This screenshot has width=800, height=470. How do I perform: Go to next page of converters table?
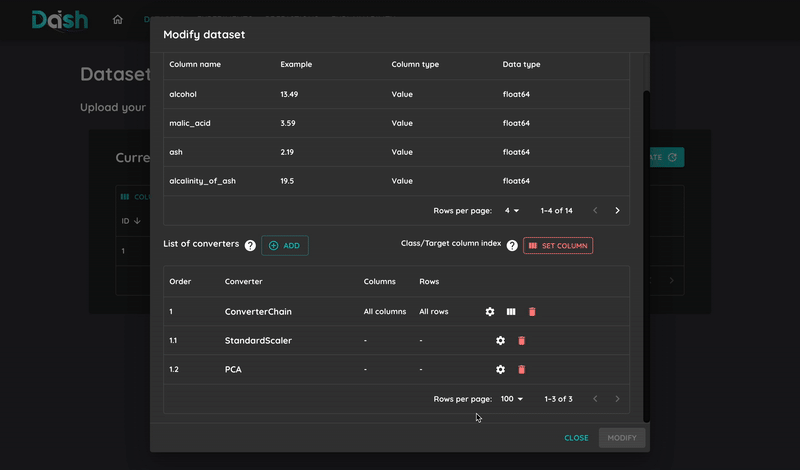click(617, 399)
